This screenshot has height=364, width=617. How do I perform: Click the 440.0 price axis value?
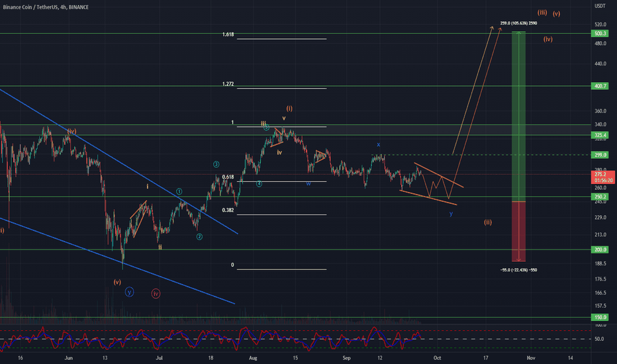[600, 64]
